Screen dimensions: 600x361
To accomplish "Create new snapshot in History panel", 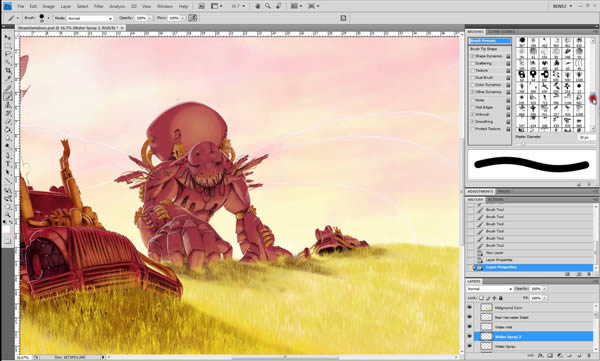I will click(x=579, y=274).
